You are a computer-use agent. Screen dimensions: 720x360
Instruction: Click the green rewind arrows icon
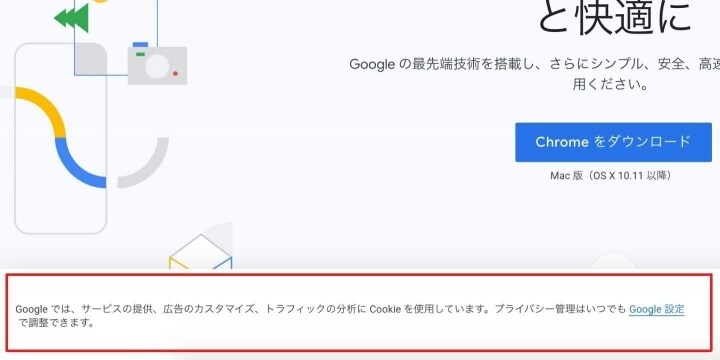tap(72, 18)
